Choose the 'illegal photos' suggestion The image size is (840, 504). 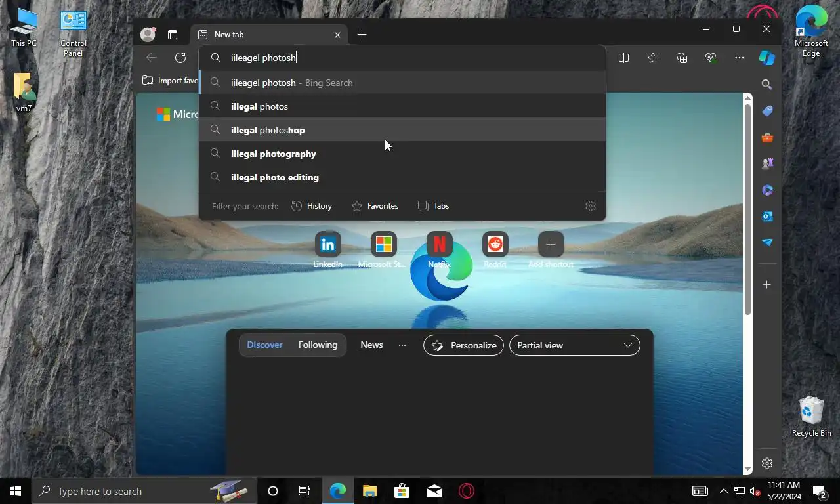402,106
